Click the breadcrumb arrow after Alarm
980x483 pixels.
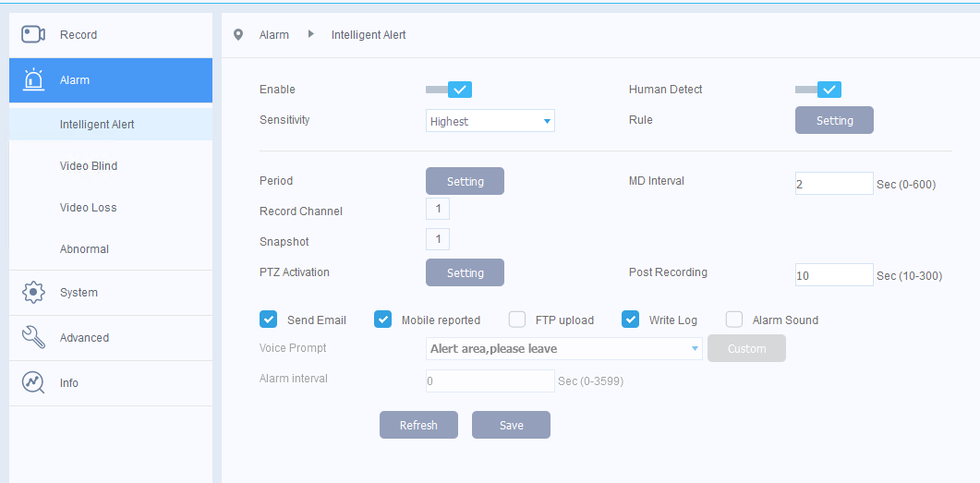click(x=310, y=35)
